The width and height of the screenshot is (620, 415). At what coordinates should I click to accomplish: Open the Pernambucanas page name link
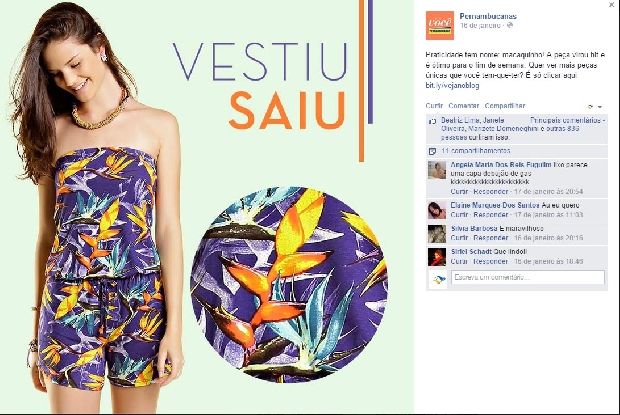click(x=488, y=16)
